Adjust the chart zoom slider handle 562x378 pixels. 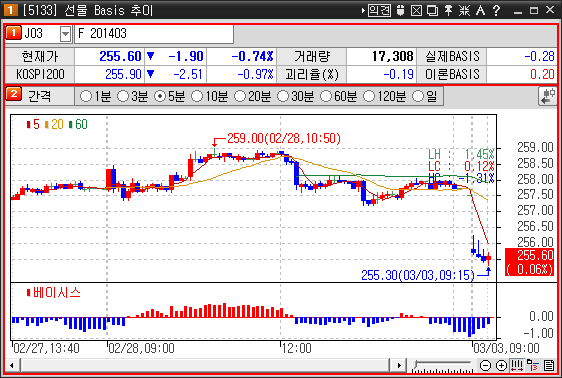coord(415,364)
